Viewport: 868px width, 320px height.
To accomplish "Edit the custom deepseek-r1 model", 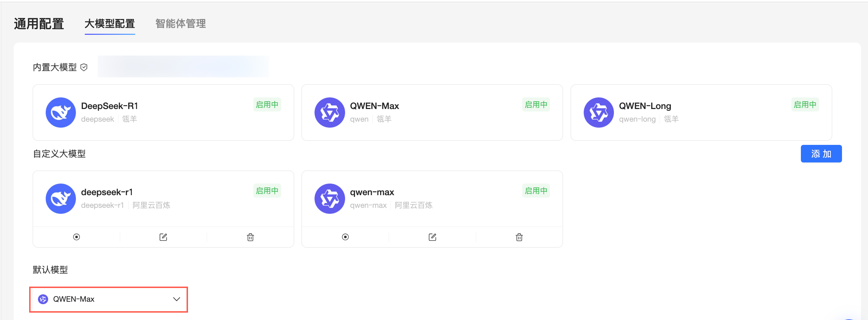I will pyautogui.click(x=163, y=237).
